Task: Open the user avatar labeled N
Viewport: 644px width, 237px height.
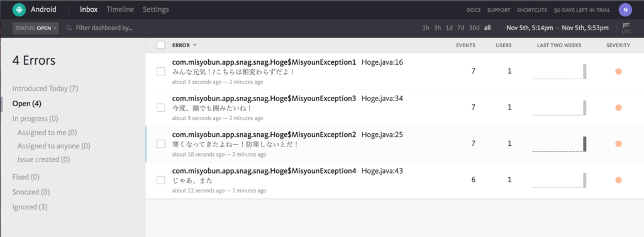Action: tap(625, 10)
